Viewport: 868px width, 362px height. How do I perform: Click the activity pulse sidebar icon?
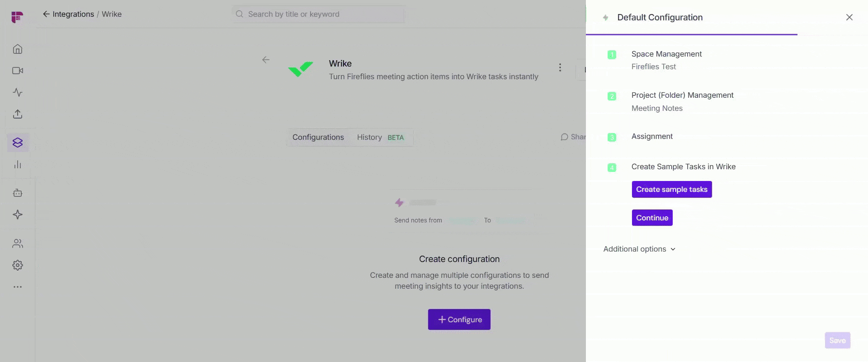coord(18,92)
